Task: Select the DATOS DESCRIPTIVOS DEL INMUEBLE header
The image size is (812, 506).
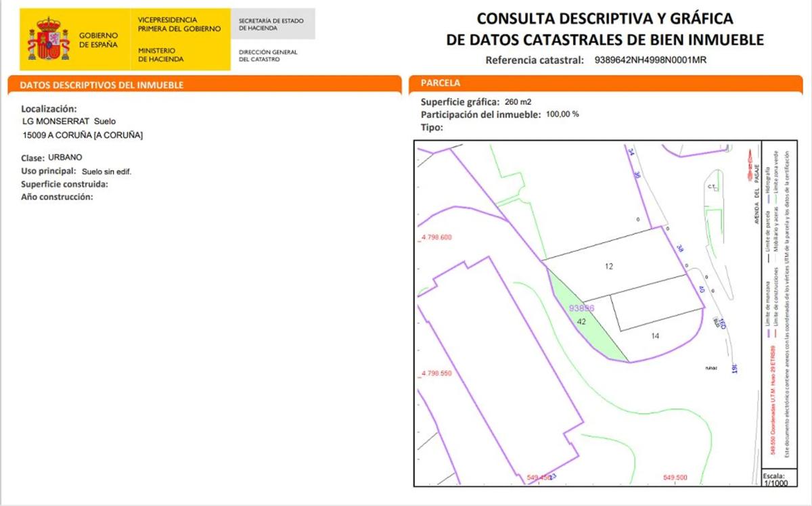Action: 101,85
